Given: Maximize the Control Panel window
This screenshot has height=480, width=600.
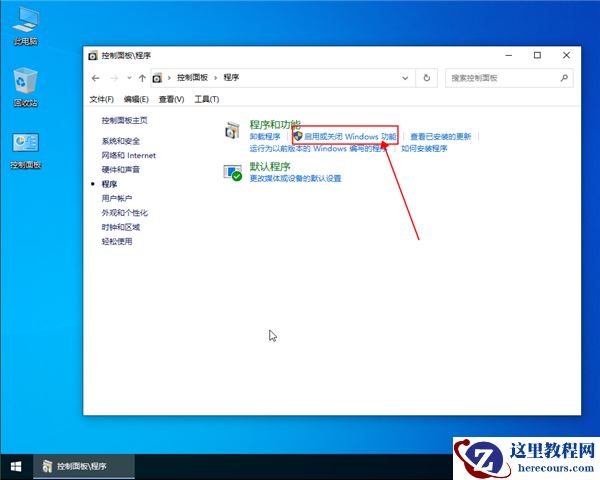Looking at the screenshot, I should [537, 56].
